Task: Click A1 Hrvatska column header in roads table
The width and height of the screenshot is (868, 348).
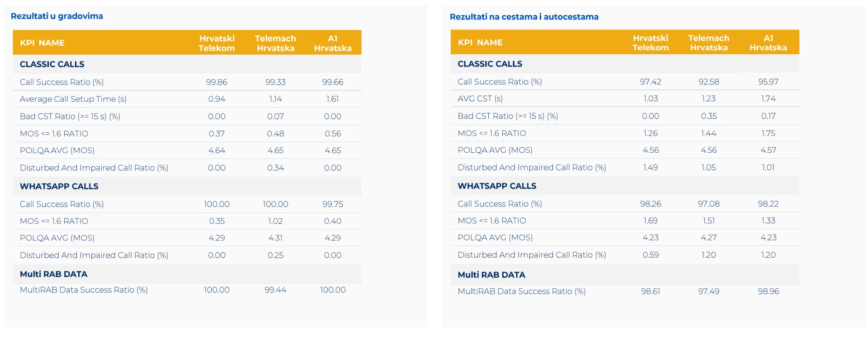Action: pos(768,43)
